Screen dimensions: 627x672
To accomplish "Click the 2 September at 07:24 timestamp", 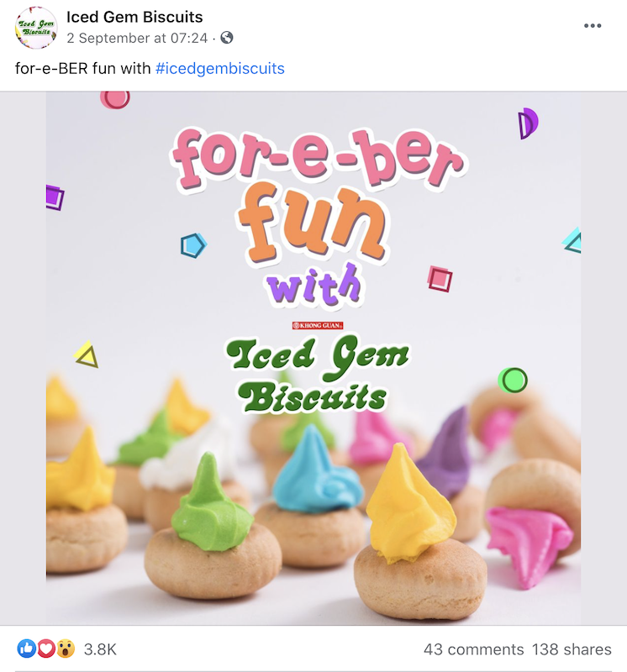I will point(137,38).
